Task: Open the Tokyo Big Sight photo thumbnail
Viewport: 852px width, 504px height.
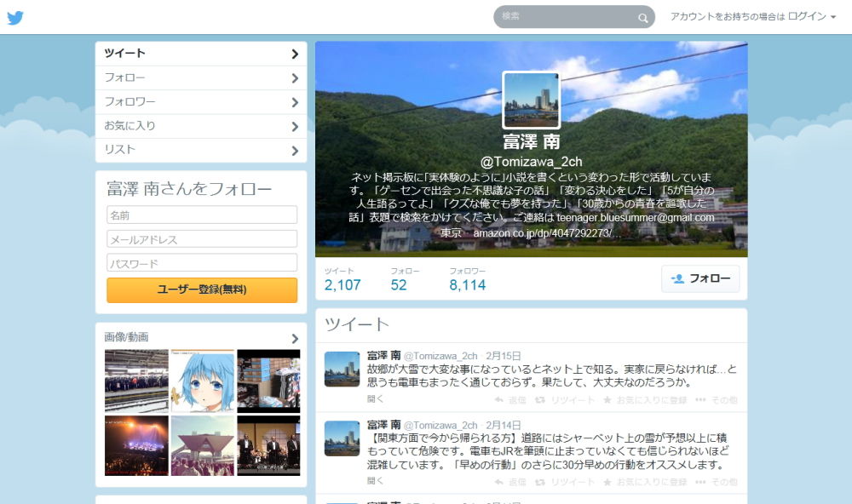Action: click(203, 446)
